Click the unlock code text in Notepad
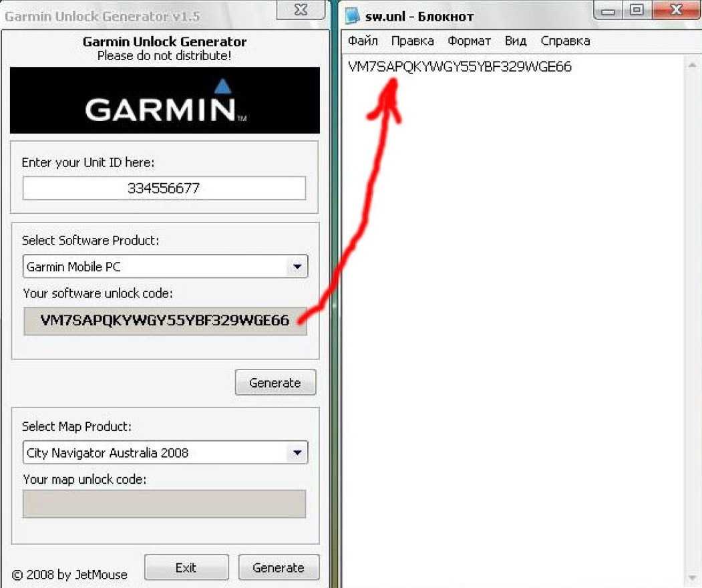Viewport: 702px width, 588px height. click(x=460, y=67)
